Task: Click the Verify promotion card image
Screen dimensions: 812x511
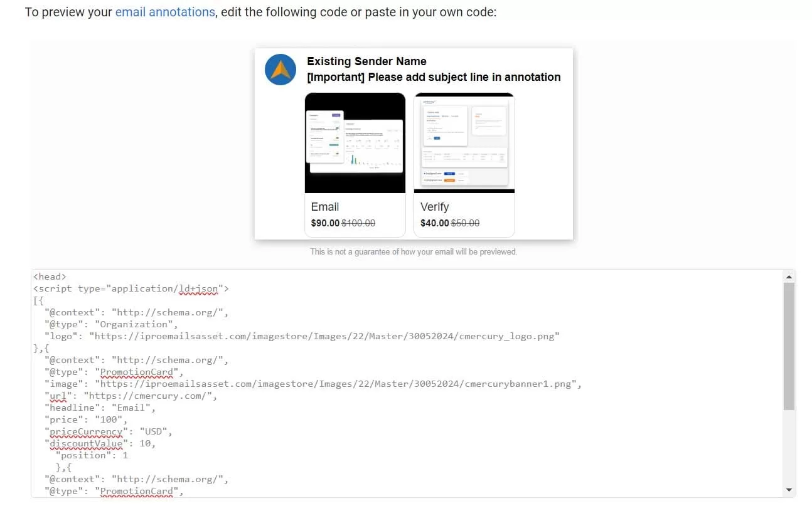Action: coord(464,143)
